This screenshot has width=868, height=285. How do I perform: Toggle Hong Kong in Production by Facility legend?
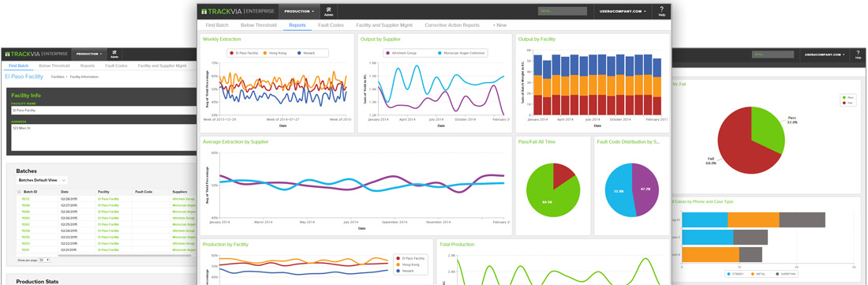click(407, 264)
